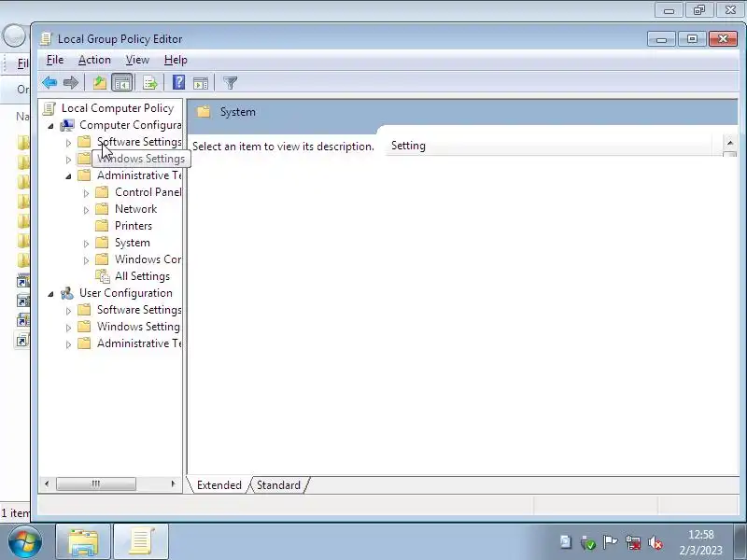
Task: Click the Back arrow toolbar icon
Action: [49, 83]
